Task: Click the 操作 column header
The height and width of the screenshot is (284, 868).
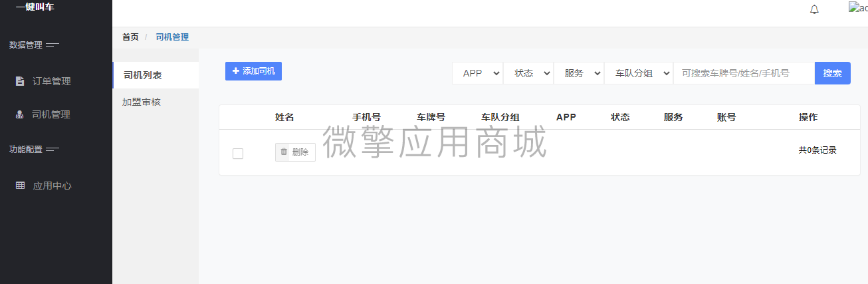Action: [808, 117]
